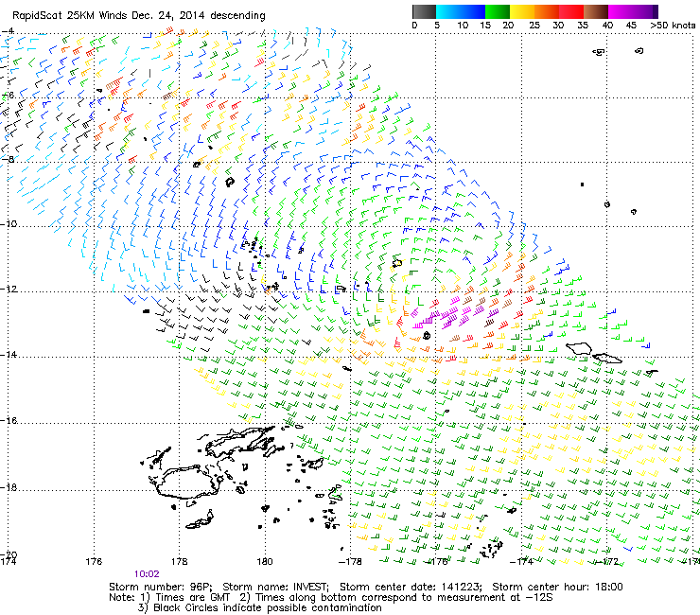
Task: Click the black contamination circle near the storm center
Action: [427, 335]
